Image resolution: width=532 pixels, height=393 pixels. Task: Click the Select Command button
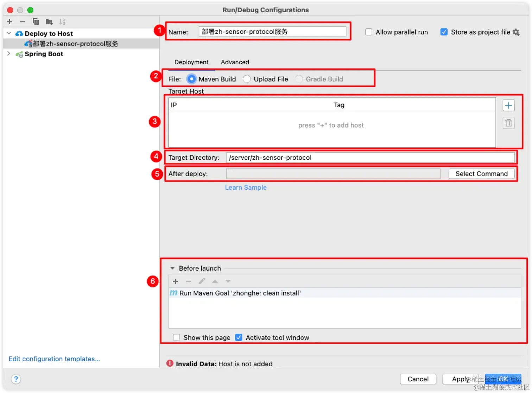(481, 174)
